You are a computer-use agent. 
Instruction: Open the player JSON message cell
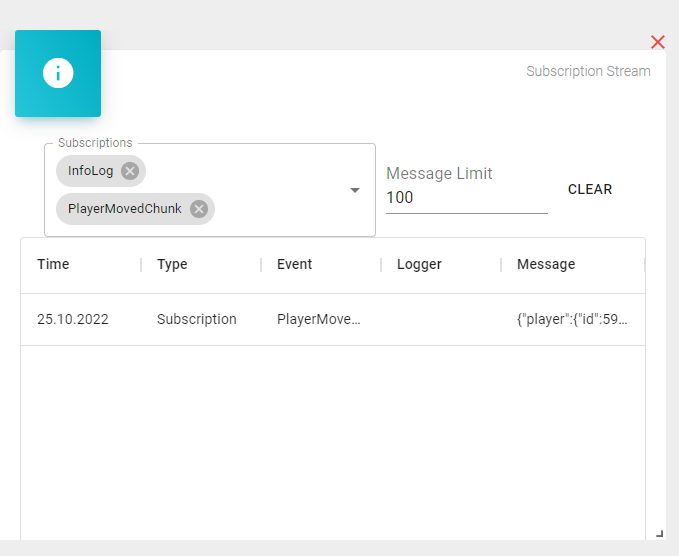click(x=572, y=320)
